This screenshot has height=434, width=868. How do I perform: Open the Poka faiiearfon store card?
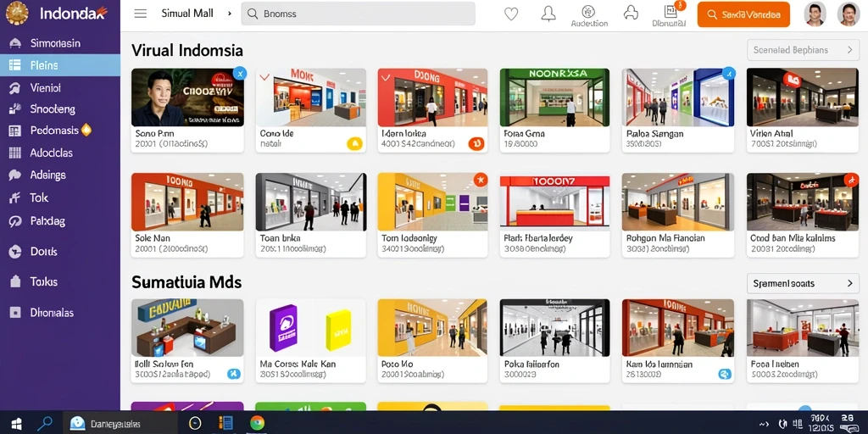(x=554, y=341)
